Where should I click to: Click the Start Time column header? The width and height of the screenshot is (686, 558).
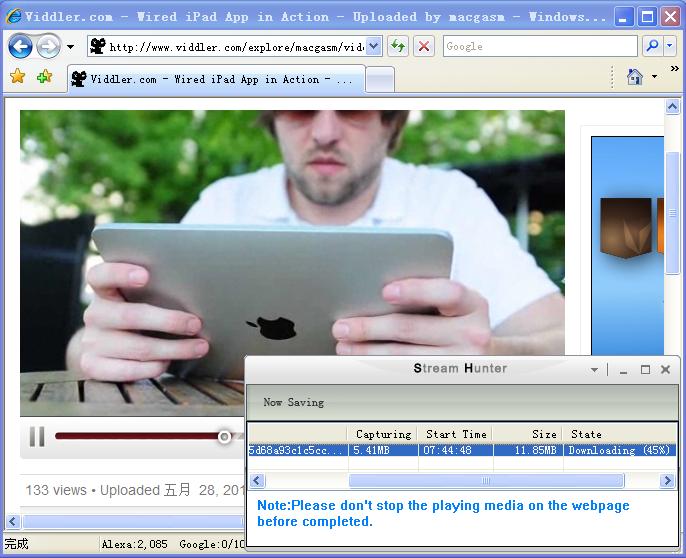(x=456, y=434)
